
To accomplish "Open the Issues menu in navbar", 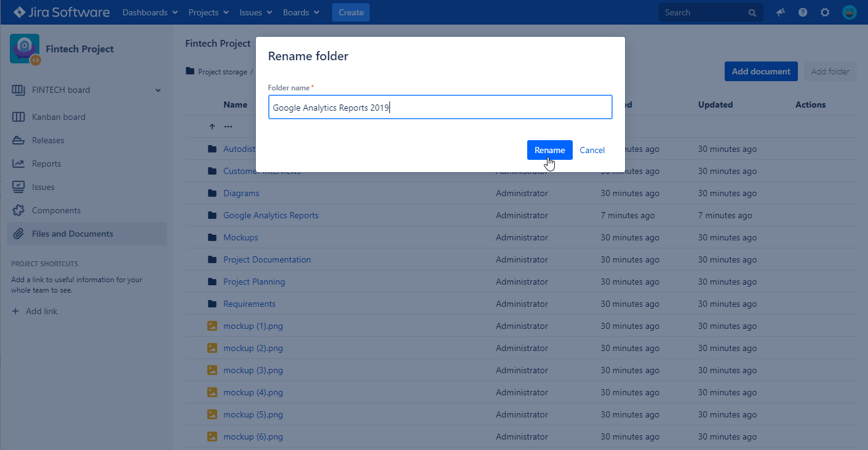I will (256, 12).
